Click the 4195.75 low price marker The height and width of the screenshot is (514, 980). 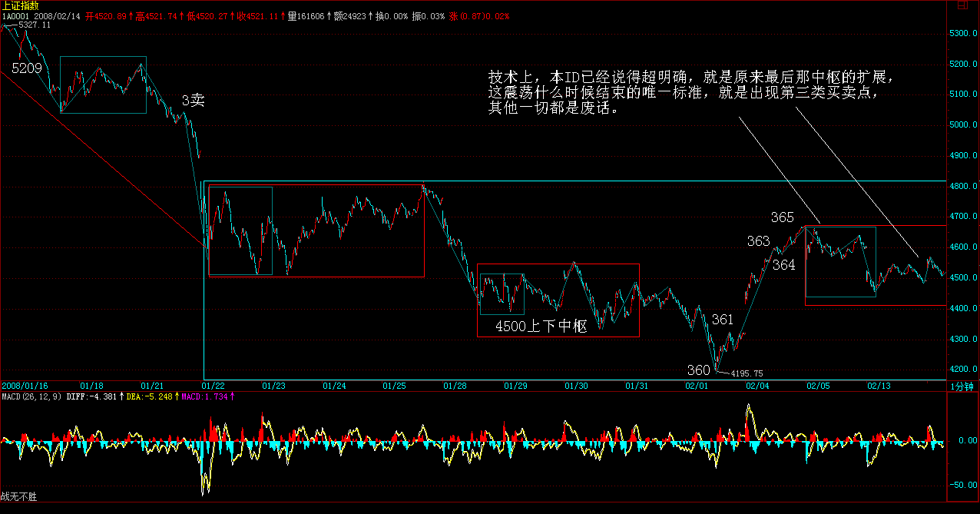(746, 373)
